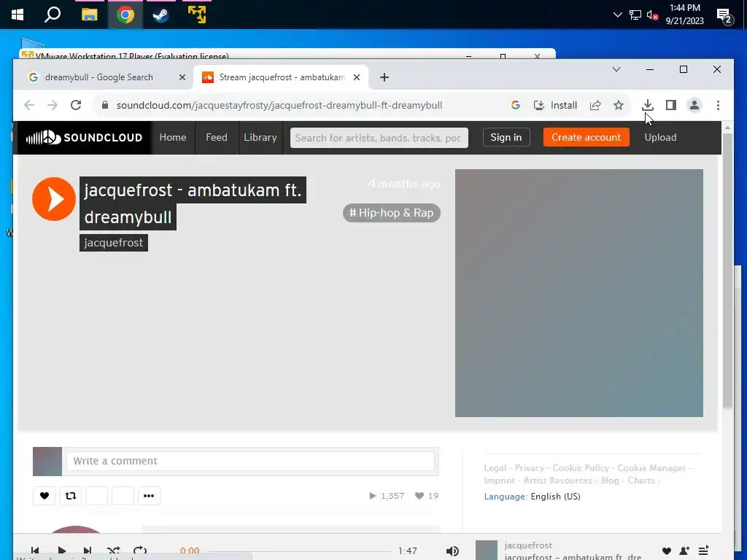Screen dimensions: 747x560
Task: Click the 1,357 plays count
Action: coord(387,496)
